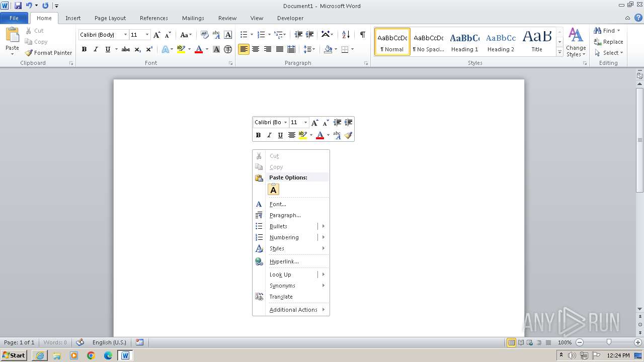The height and width of the screenshot is (362, 644).
Task: Open the Change Case dropdown
Action: pyautogui.click(x=186, y=35)
